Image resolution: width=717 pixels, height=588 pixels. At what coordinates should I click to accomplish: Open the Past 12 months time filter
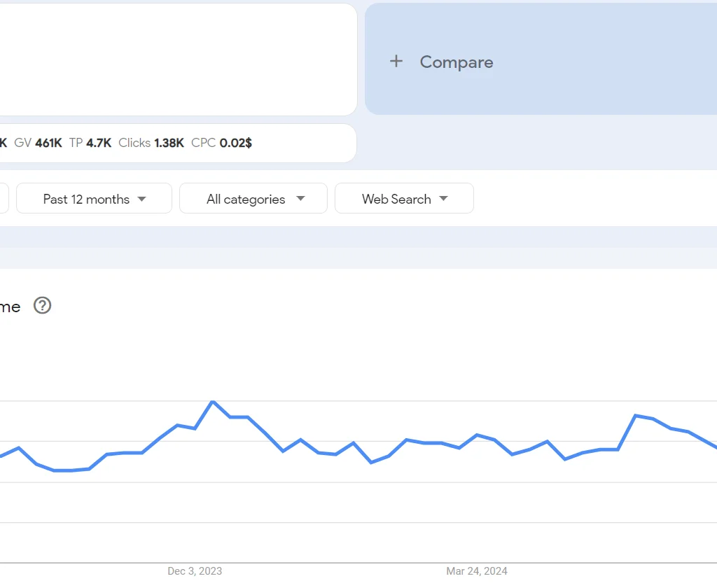94,199
